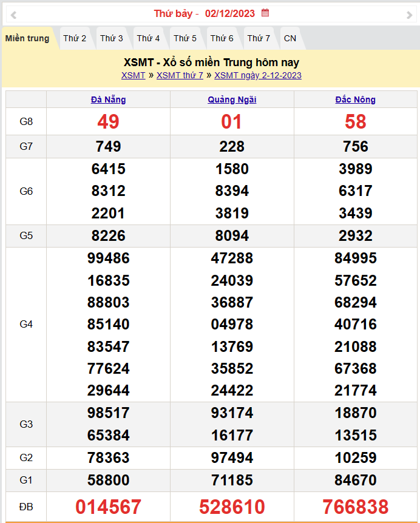Viewport: 420px width, 523px height.
Task: Follow the XSMT ngày 2-12-2023 link
Action: [x=258, y=75]
